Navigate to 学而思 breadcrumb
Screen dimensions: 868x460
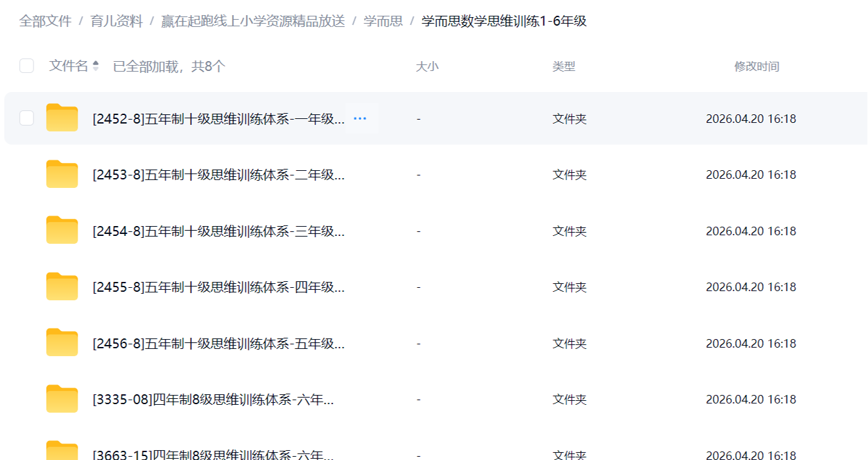(x=383, y=21)
